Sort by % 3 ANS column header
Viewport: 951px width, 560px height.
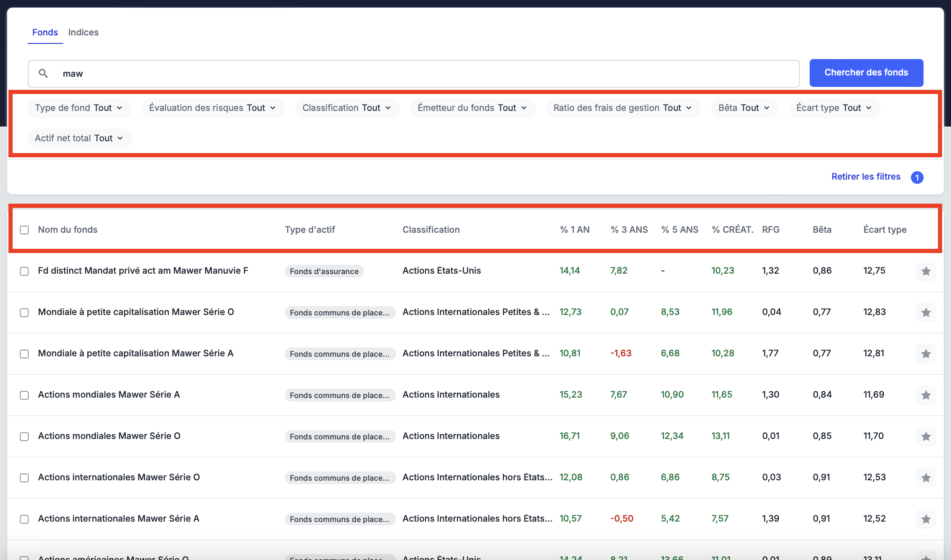(x=629, y=230)
